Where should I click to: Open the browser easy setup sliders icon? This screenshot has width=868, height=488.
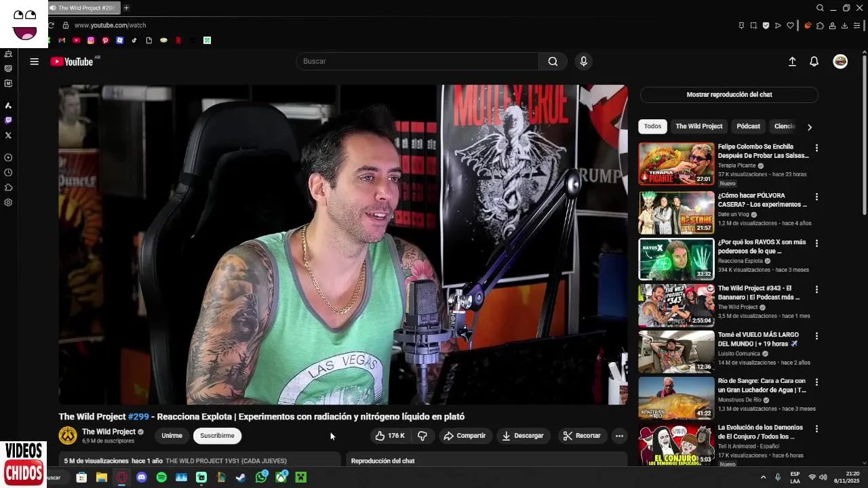(x=856, y=26)
